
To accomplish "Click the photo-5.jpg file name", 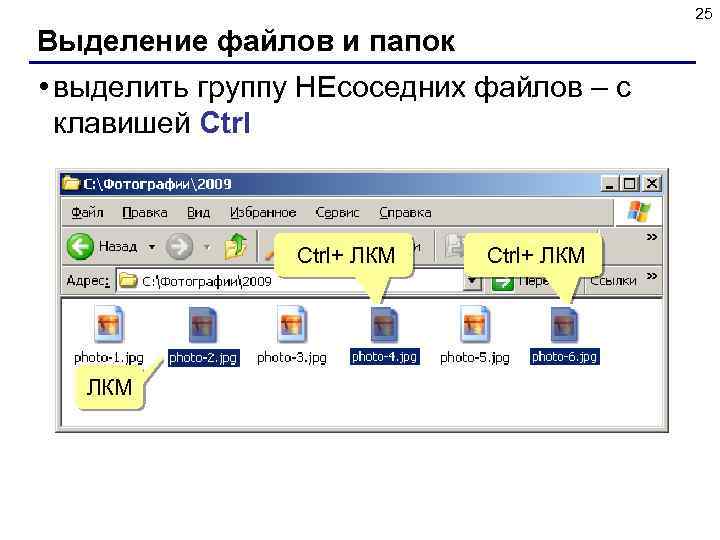I will (475, 357).
